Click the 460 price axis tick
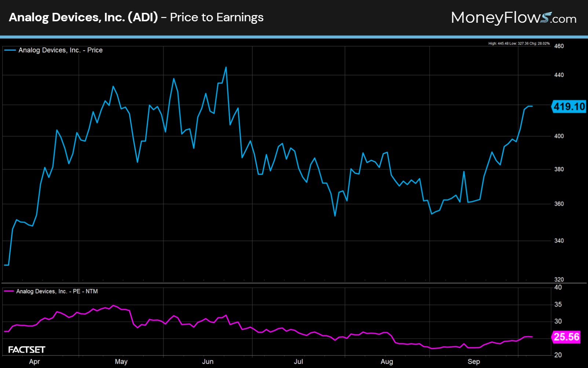The width and height of the screenshot is (588, 368). point(559,46)
